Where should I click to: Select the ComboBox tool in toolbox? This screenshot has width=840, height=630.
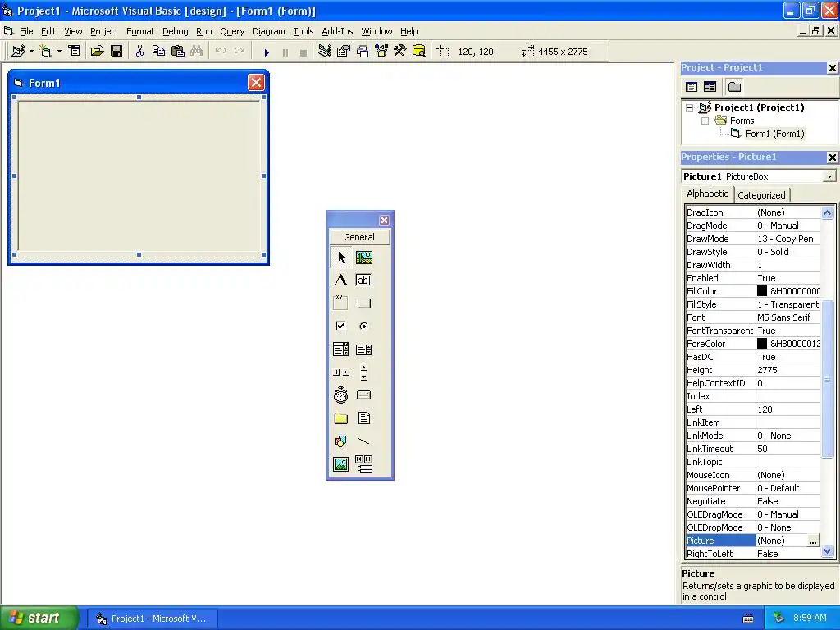click(340, 349)
